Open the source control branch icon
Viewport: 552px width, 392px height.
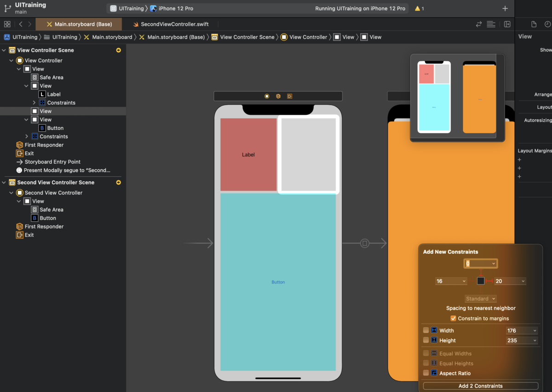[7, 8]
